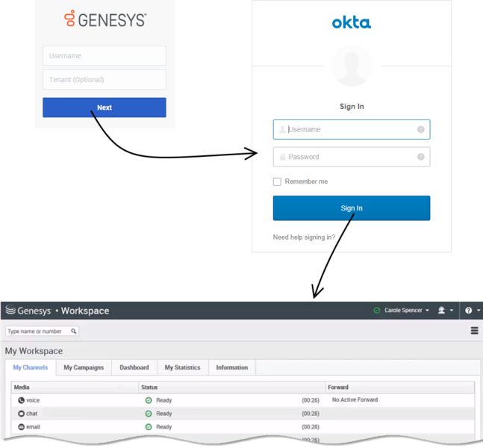Click the Genesys logo on login form
483x448 pixels.
coord(105,19)
